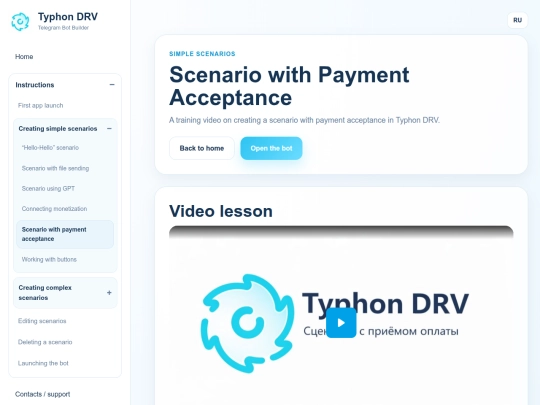Image resolution: width=540 pixels, height=405 pixels.
Task: Click the Video lesson heading
Action: click(221, 211)
